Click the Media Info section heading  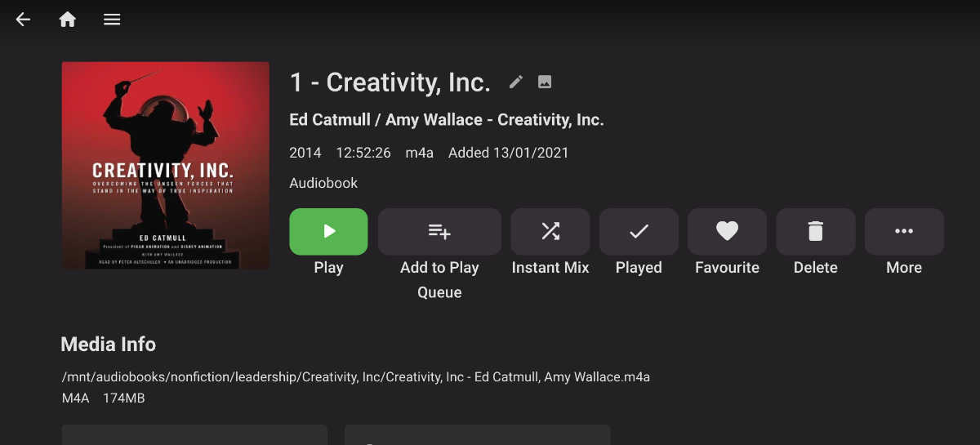click(x=108, y=345)
